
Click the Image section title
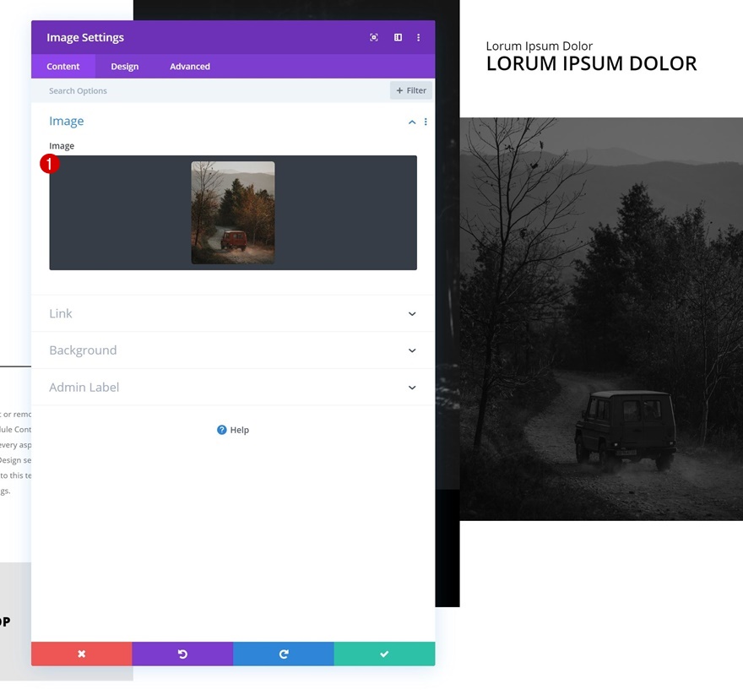pos(67,122)
